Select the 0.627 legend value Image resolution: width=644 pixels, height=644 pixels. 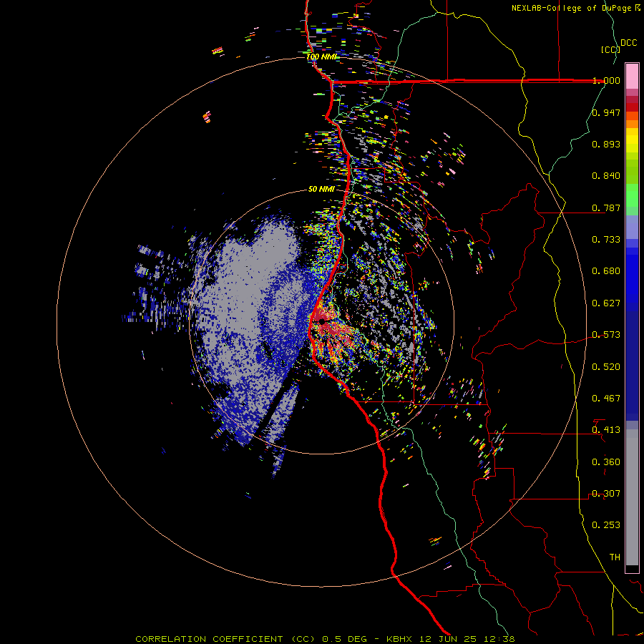pos(606,303)
